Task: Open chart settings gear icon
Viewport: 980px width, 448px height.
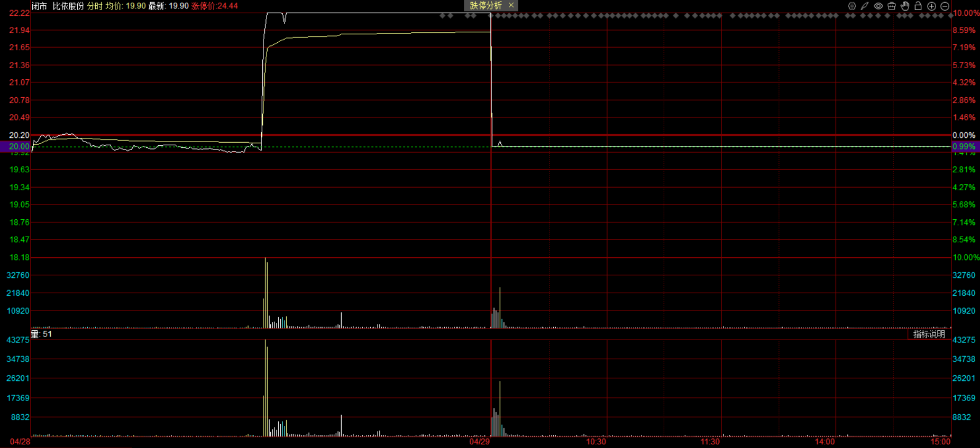Action: click(x=851, y=6)
